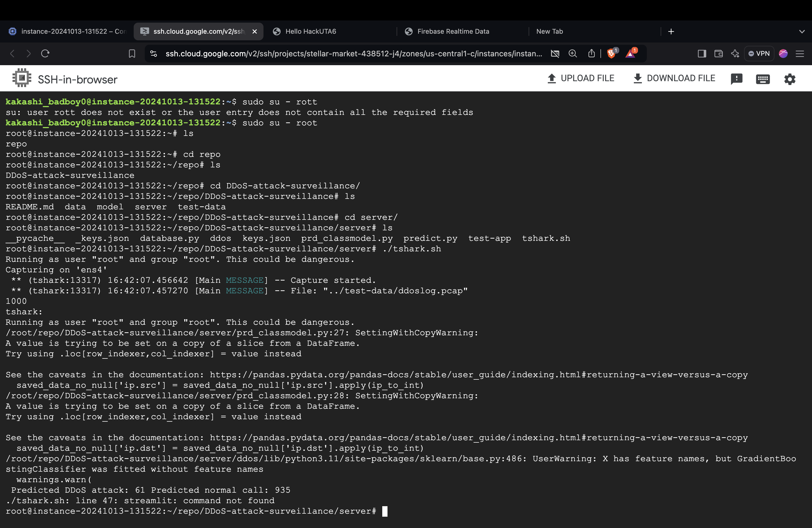Switch to the Hello HackUTA6 tab
The image size is (812, 528).
point(310,31)
